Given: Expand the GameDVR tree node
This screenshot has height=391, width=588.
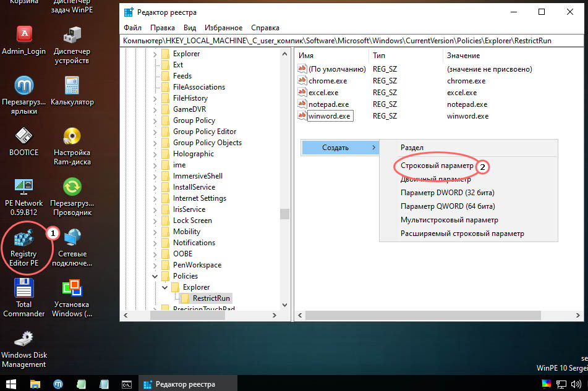Looking at the screenshot, I should (x=155, y=110).
